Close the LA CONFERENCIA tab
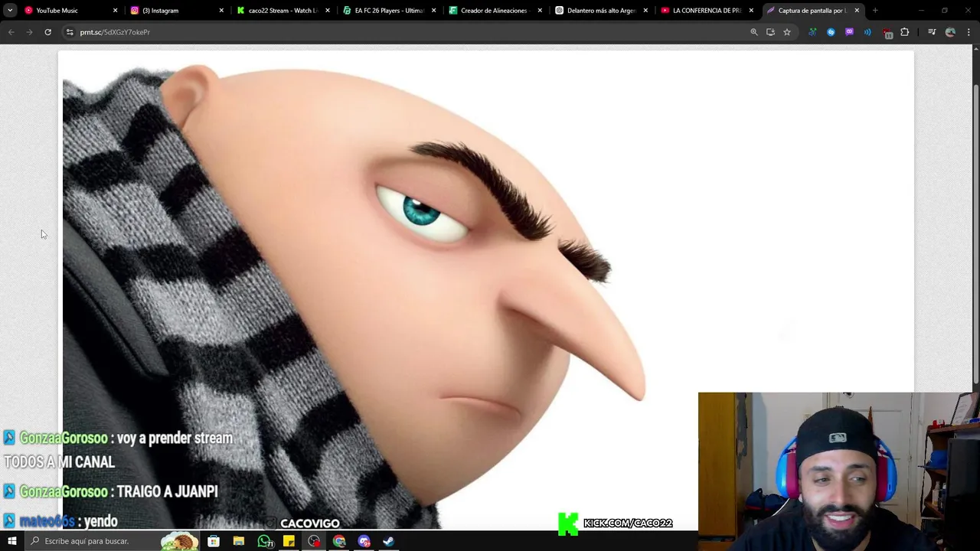This screenshot has width=980, height=551. pos(751,11)
